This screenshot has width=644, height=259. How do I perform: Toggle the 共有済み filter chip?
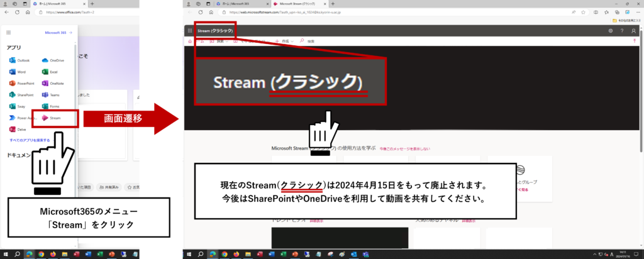tap(108, 187)
